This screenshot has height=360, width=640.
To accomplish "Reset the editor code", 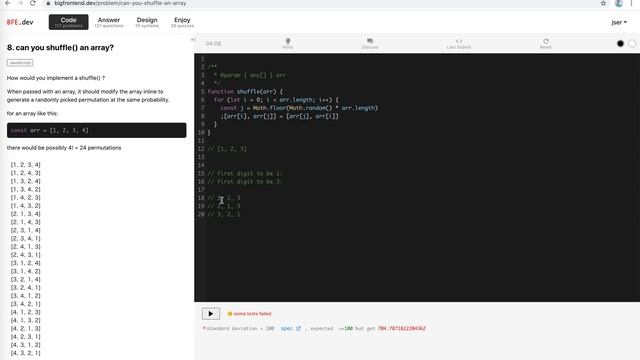I will coord(546,43).
